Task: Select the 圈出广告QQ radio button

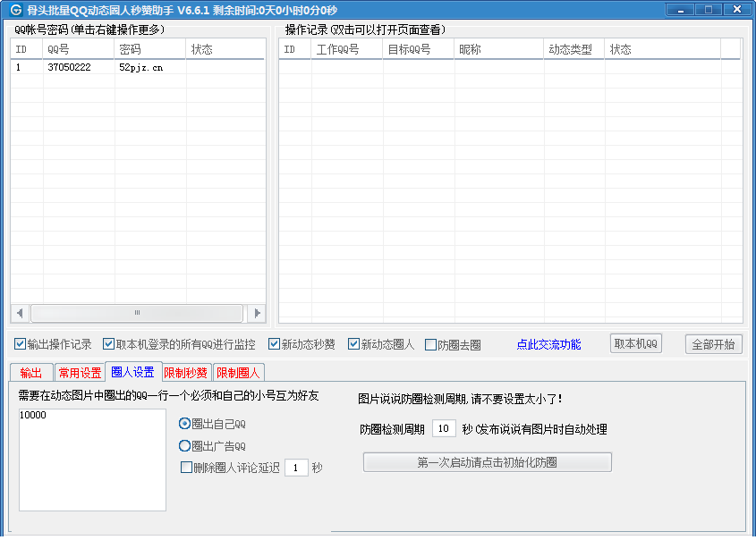Action: 184,446
